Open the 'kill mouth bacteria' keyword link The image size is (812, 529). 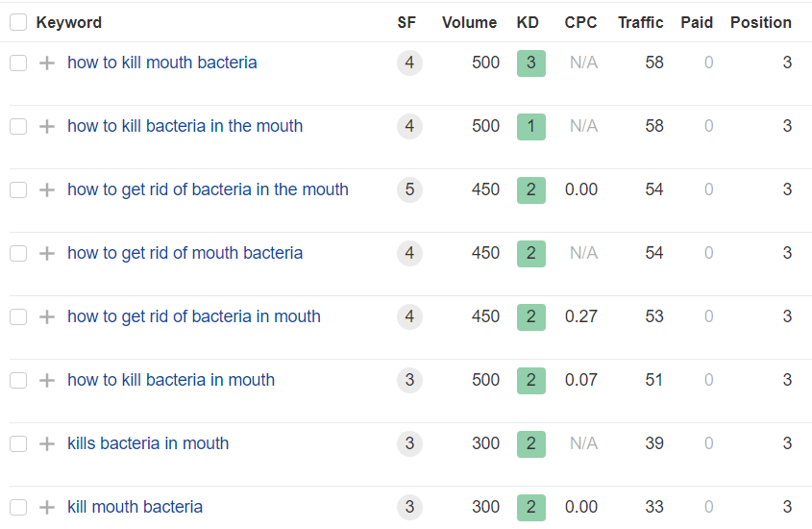pos(135,508)
